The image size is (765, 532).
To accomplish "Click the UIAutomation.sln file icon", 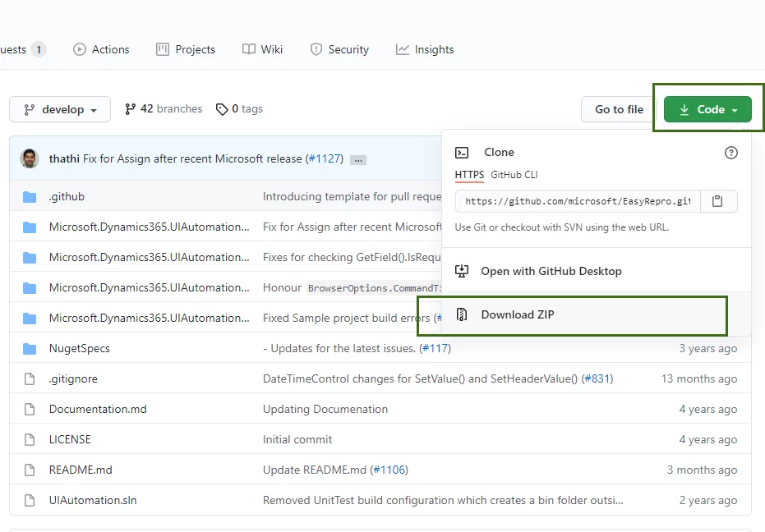I will 30,500.
